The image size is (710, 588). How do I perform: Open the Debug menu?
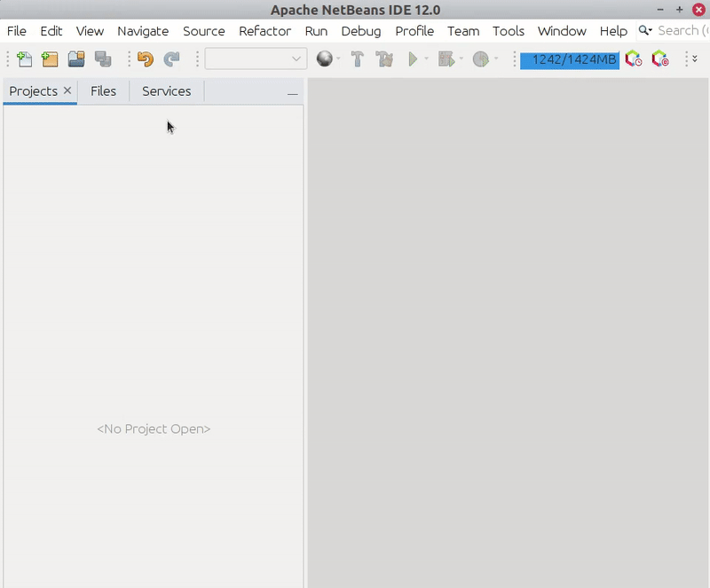click(x=361, y=31)
